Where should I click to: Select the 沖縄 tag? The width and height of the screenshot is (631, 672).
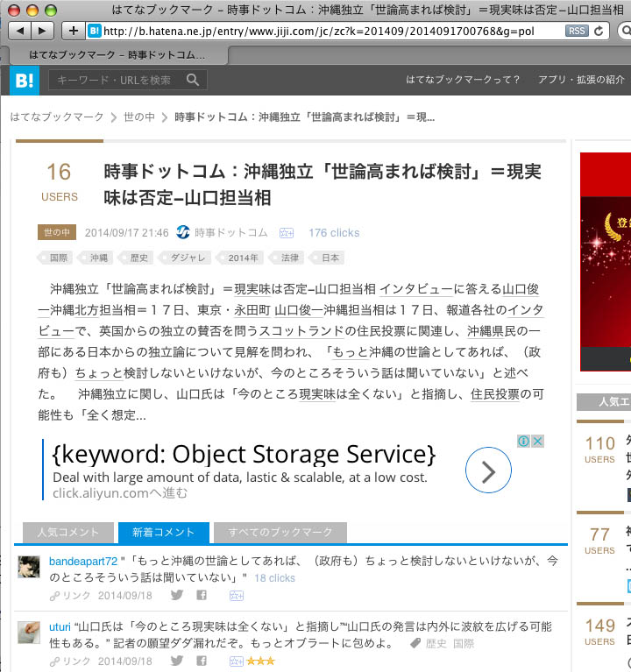[96, 258]
